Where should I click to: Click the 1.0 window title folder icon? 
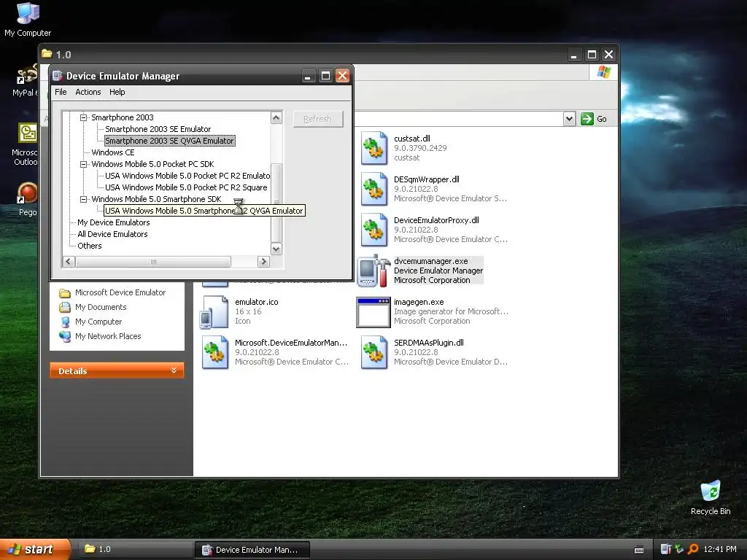[x=47, y=54]
